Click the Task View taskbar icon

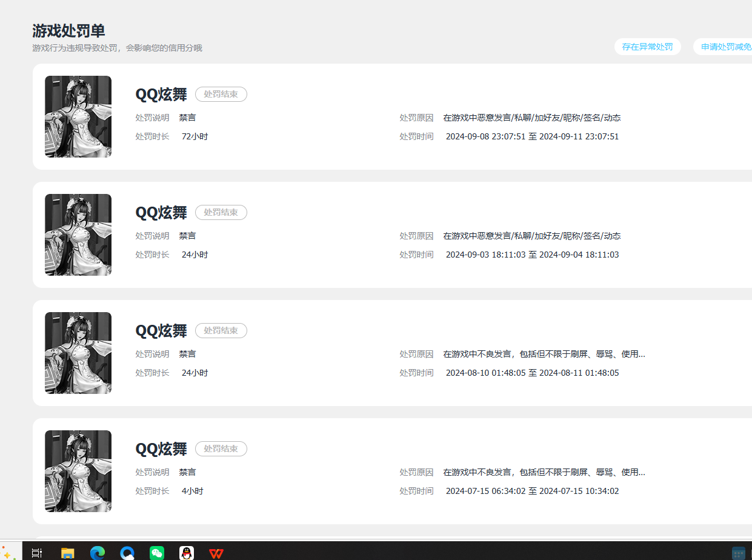pyautogui.click(x=37, y=553)
